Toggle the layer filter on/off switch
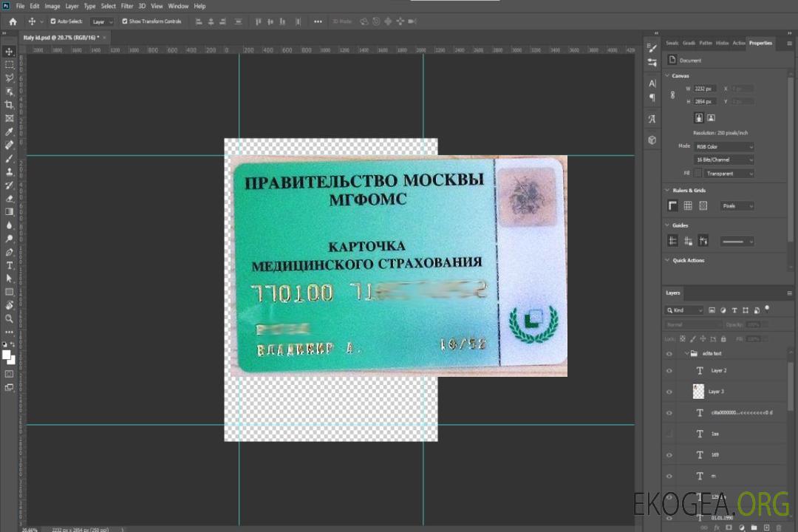Screen dimensions: 798x532 click(767, 309)
